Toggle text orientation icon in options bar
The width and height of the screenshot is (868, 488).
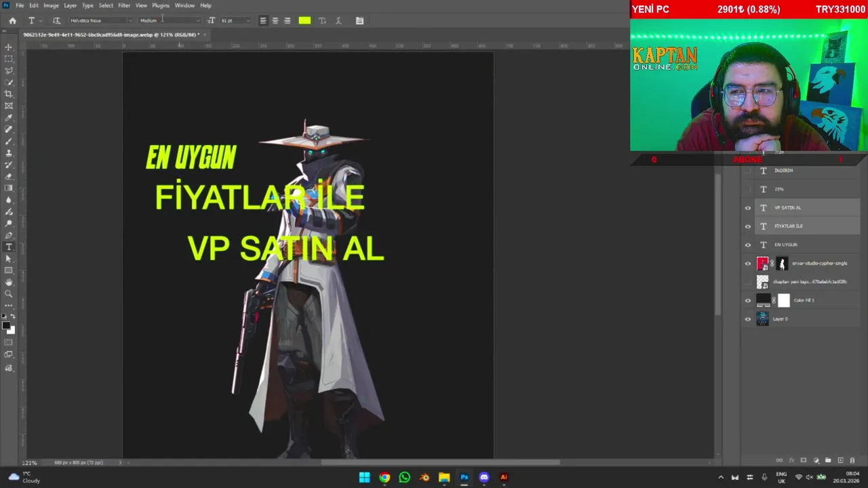tap(56, 20)
